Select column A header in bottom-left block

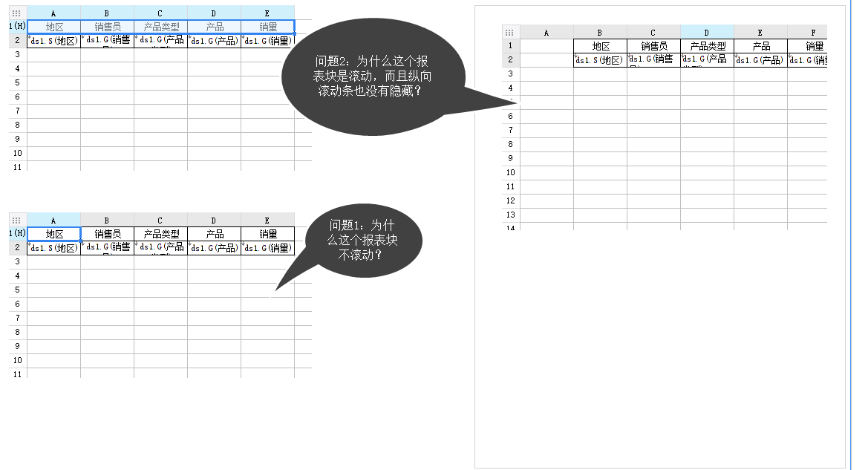coord(53,221)
